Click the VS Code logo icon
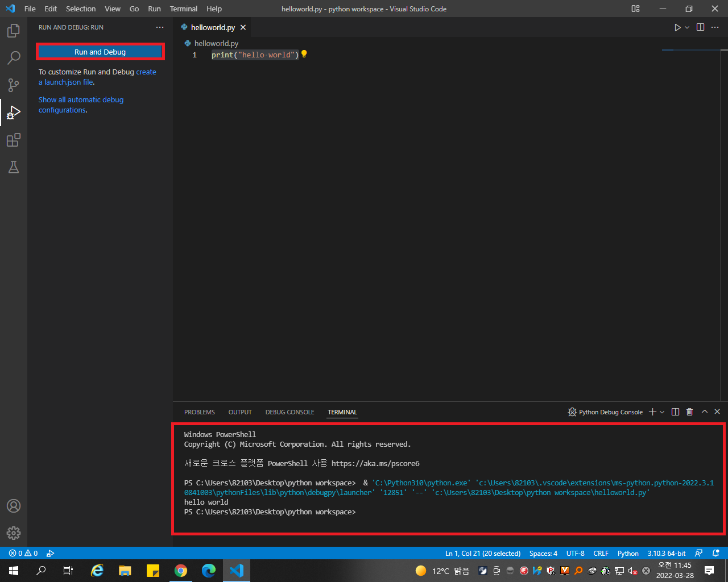 click(x=10, y=9)
